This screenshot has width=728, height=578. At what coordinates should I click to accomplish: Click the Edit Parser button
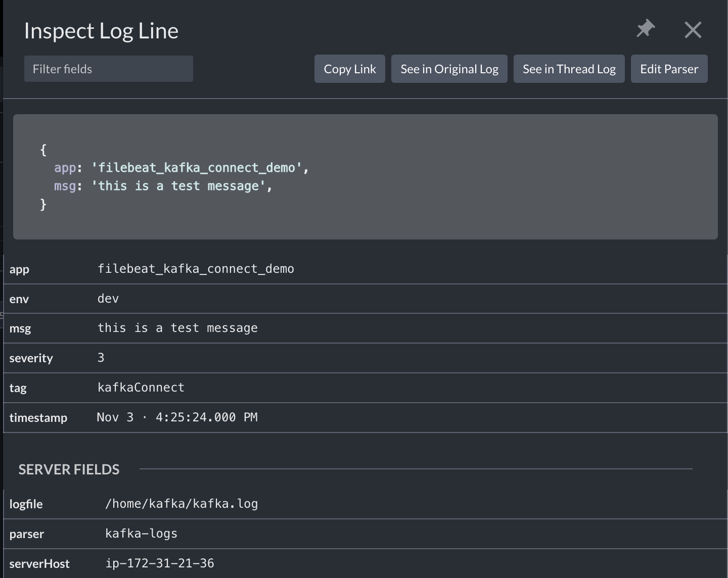(x=669, y=69)
